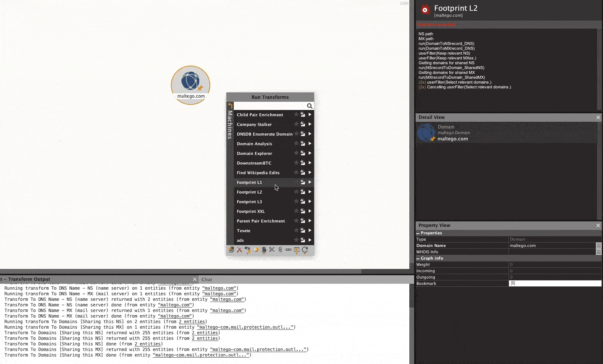This screenshot has width=603, height=364.
Task: Collapse the Graph info section
Action: click(418, 259)
